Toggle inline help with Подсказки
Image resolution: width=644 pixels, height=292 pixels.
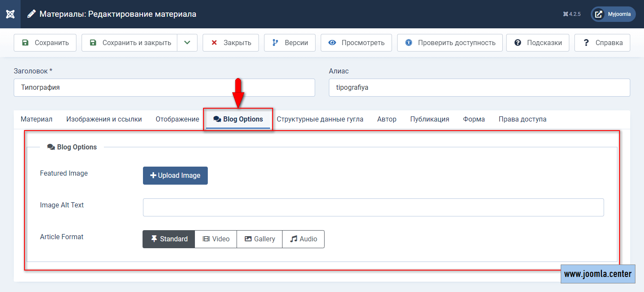tap(537, 43)
